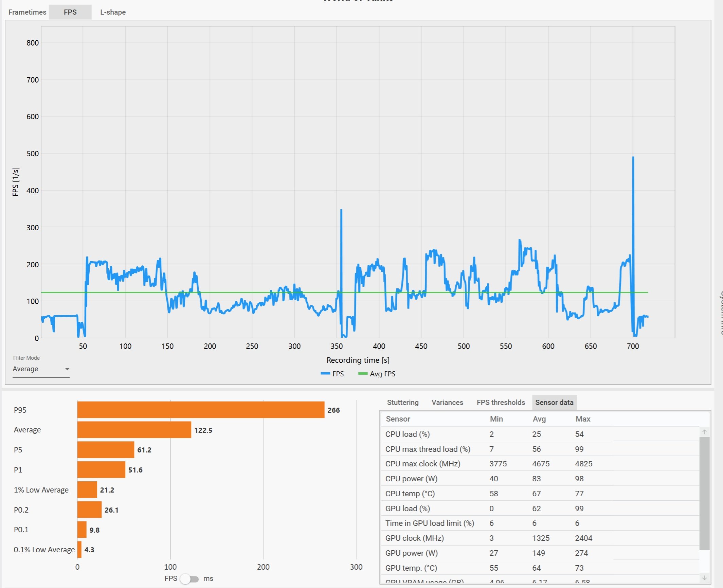Switch to the Frametimes tab
Image resolution: width=723 pixels, height=588 pixels.
click(x=27, y=12)
